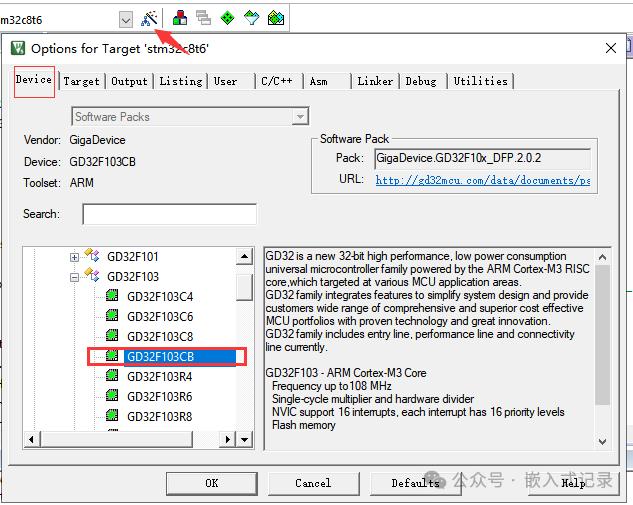Click device tree scroll down arrow
633x505 pixels.
[244, 439]
